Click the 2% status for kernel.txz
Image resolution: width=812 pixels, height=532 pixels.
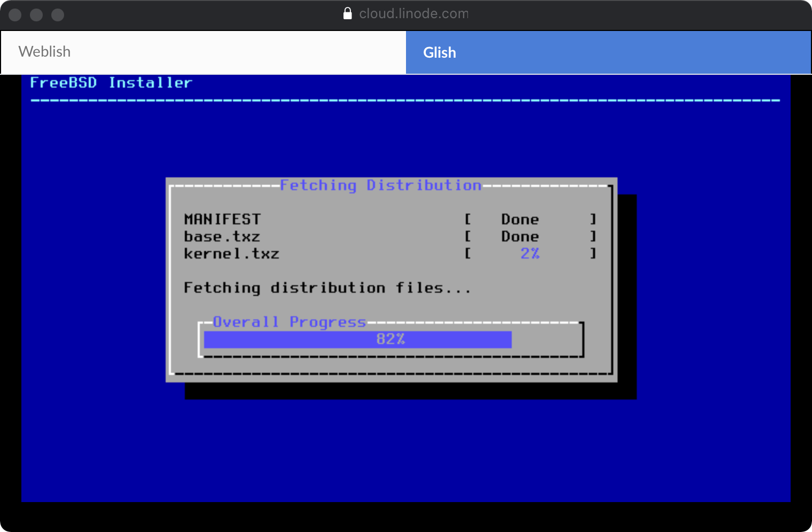529,254
